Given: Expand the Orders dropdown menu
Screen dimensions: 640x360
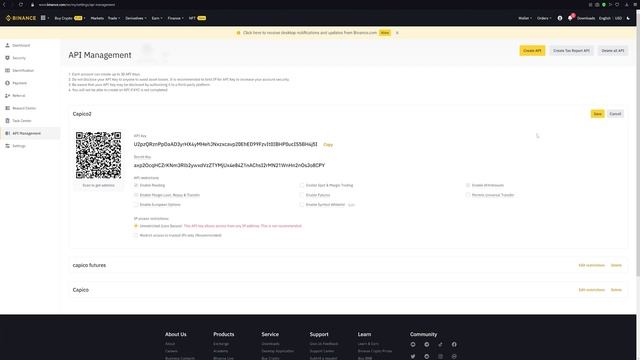Looking at the screenshot, I should [x=544, y=18].
